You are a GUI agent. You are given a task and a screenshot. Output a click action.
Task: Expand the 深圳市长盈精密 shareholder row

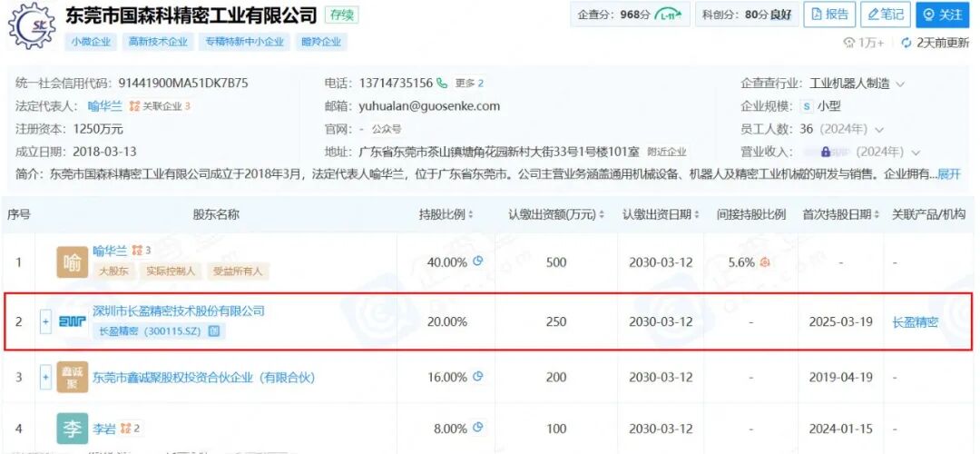(46, 321)
